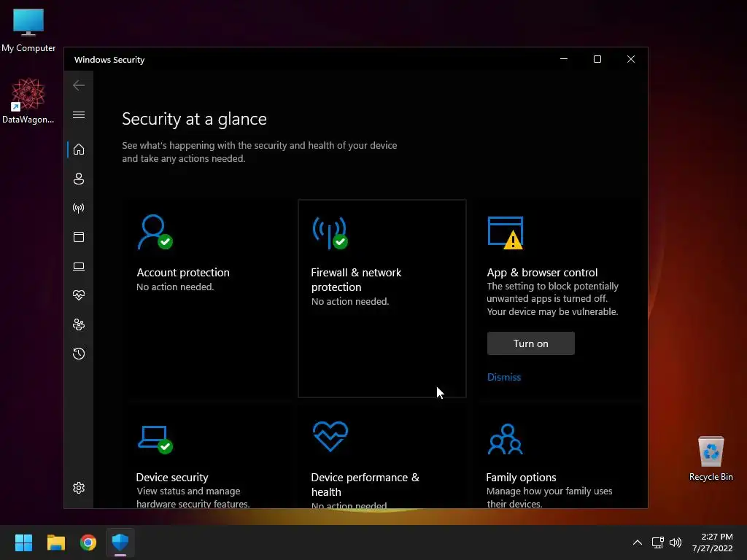Show hidden tray icons chevron
747x560 pixels.
[638, 542]
